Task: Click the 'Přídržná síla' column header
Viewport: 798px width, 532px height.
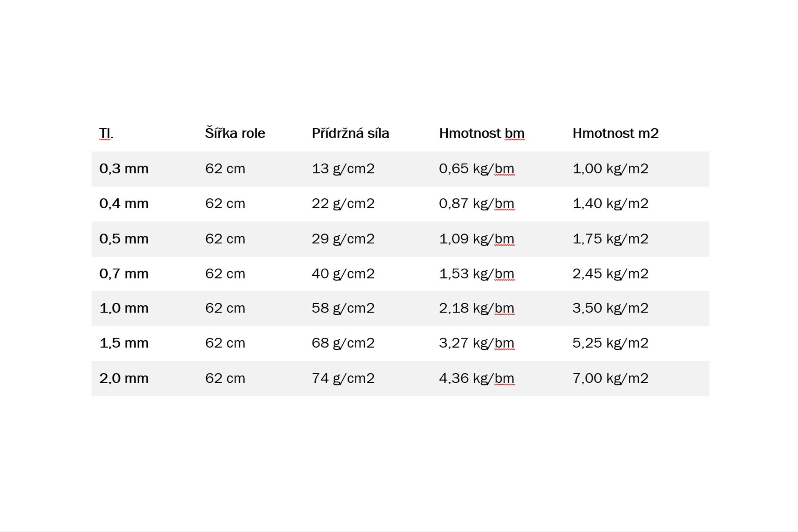Action: pyautogui.click(x=350, y=133)
